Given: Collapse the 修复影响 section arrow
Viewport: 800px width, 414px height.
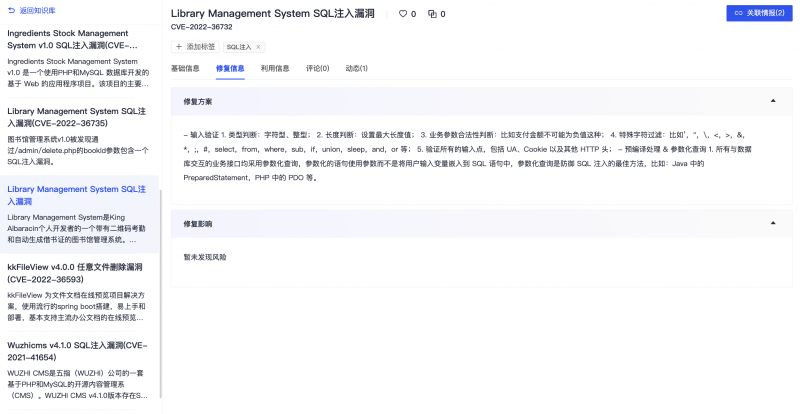Looking at the screenshot, I should pyautogui.click(x=773, y=223).
